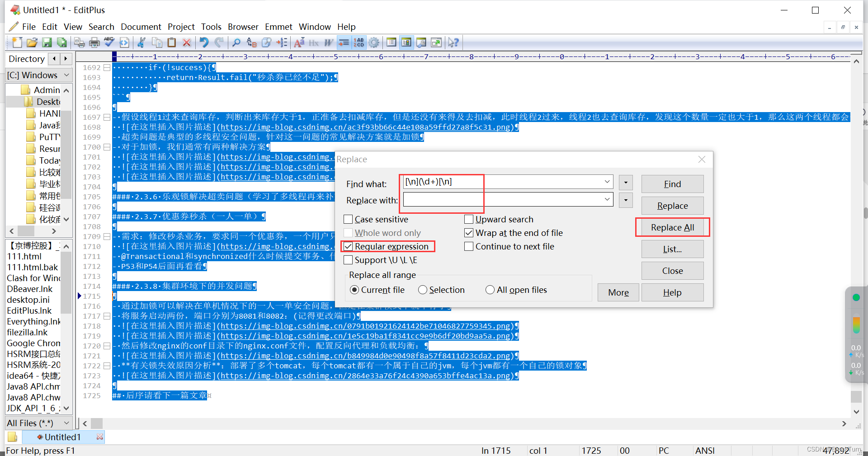Click the Replace toolbar icon

pos(251,42)
